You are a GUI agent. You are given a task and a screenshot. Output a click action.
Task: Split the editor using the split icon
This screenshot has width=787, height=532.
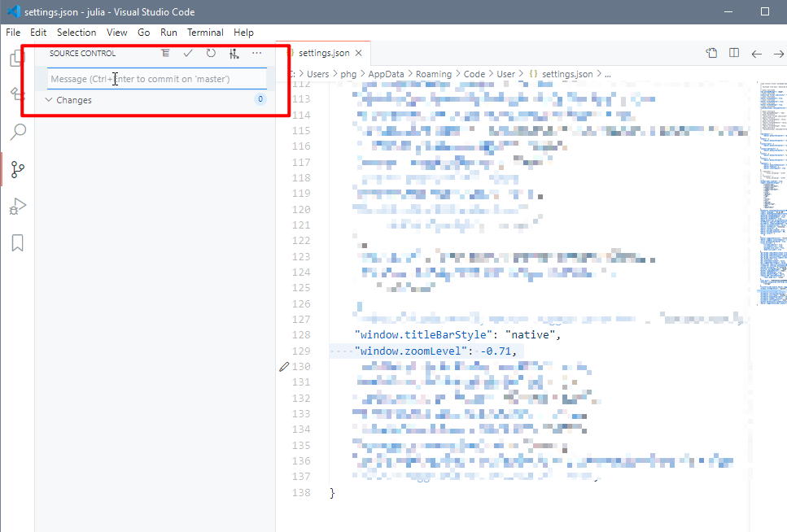(x=733, y=52)
